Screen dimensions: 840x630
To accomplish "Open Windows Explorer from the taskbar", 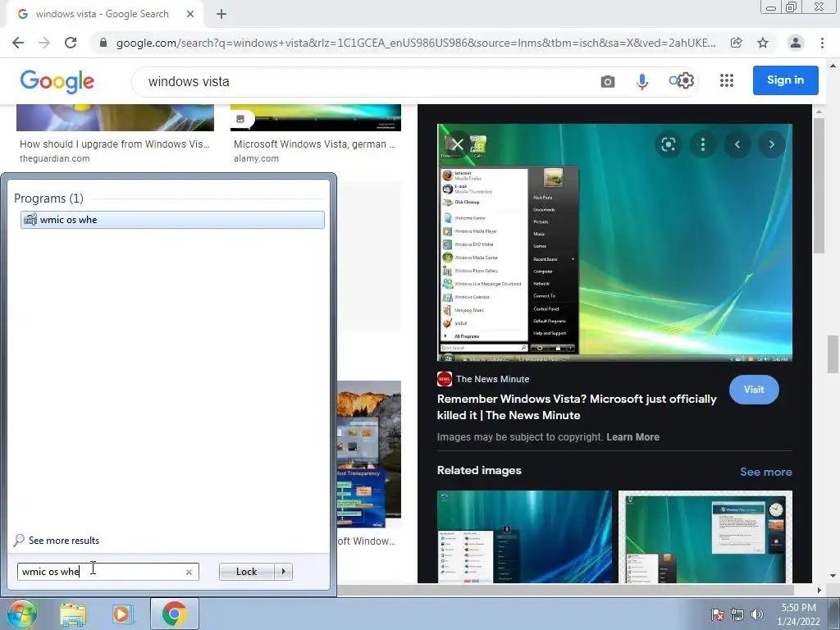I will click(73, 614).
